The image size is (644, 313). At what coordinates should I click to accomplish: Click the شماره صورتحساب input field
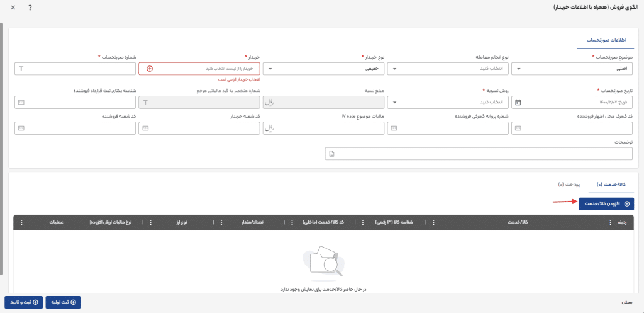click(79, 68)
